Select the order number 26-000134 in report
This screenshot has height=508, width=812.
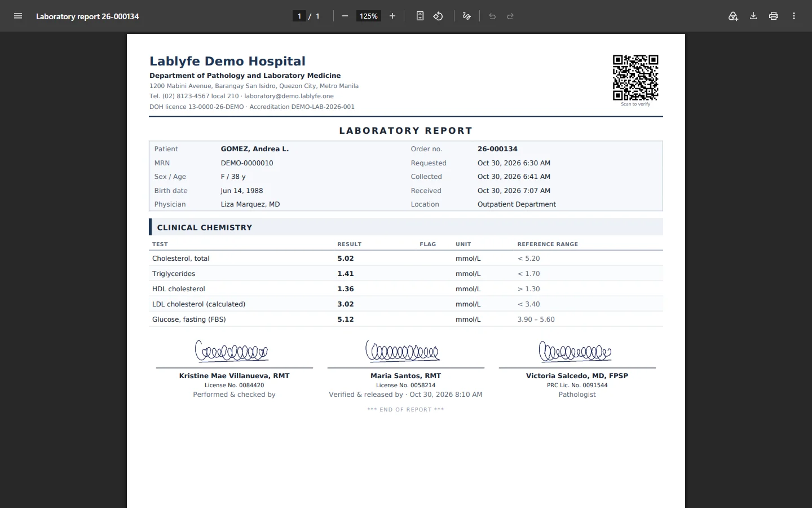tap(497, 149)
